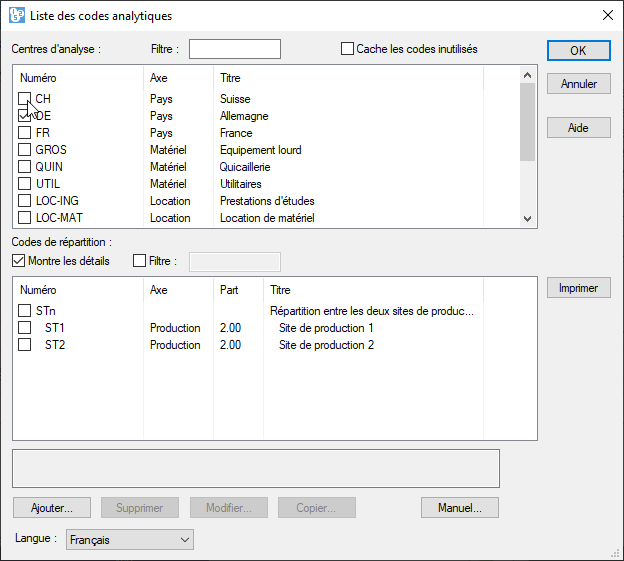Click the scroll-up arrow of centres list
Image resolution: width=624 pixels, height=561 pixels.
click(x=528, y=75)
